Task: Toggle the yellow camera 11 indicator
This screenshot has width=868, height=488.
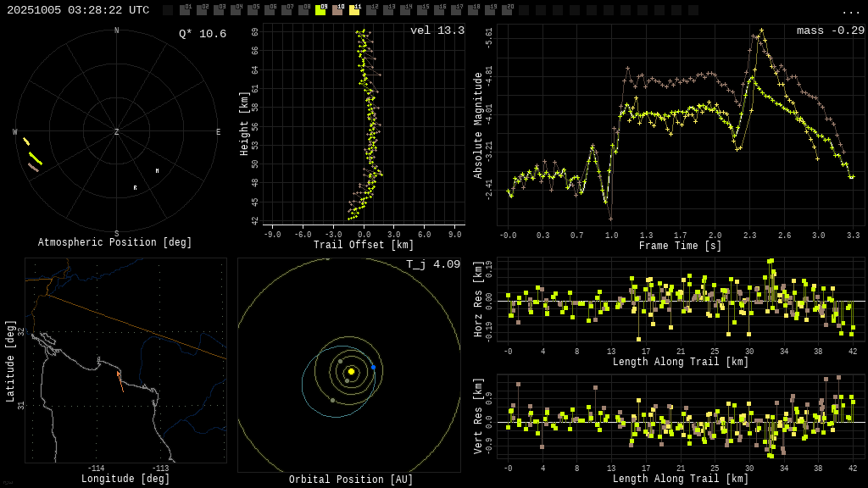Action: coord(354,10)
